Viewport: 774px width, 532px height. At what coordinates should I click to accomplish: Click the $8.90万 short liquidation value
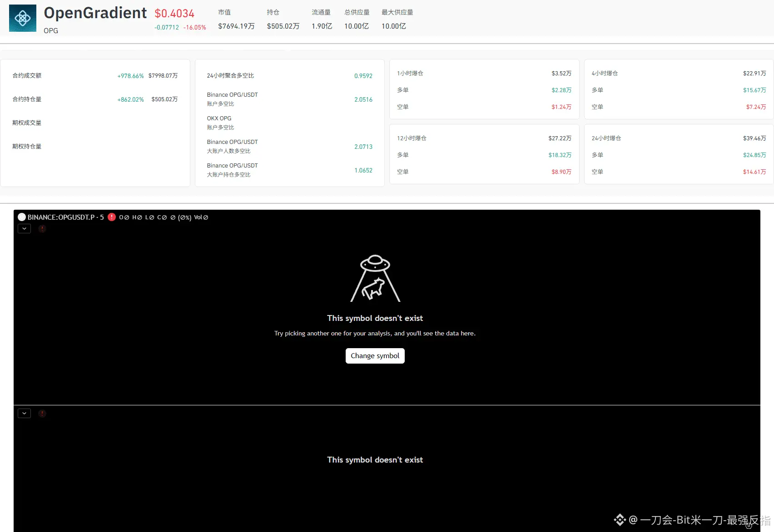point(561,172)
